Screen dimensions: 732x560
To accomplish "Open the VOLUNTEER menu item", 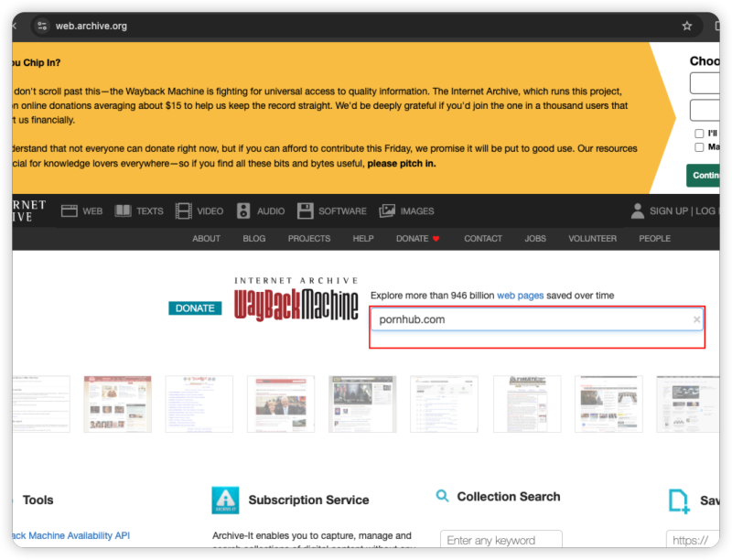I will (x=592, y=239).
